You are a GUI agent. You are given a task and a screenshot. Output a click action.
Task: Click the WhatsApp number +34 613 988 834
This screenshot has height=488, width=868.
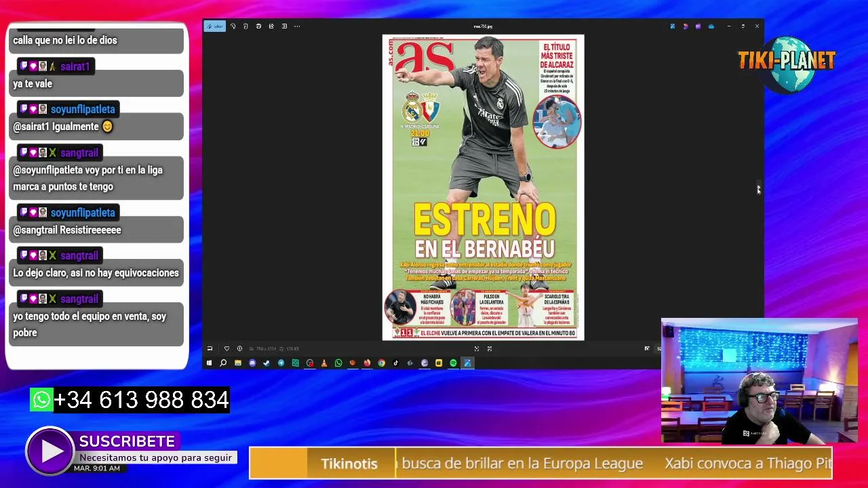click(x=141, y=400)
